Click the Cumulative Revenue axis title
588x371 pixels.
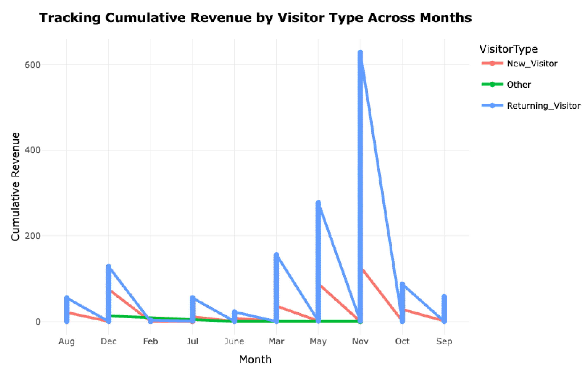pyautogui.click(x=15, y=187)
